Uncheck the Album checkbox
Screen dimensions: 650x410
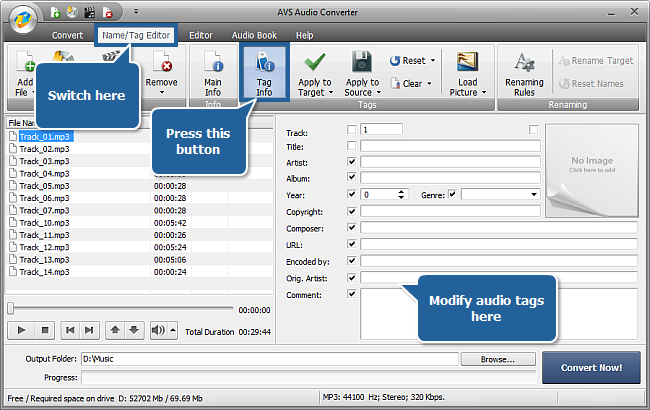[352, 177]
